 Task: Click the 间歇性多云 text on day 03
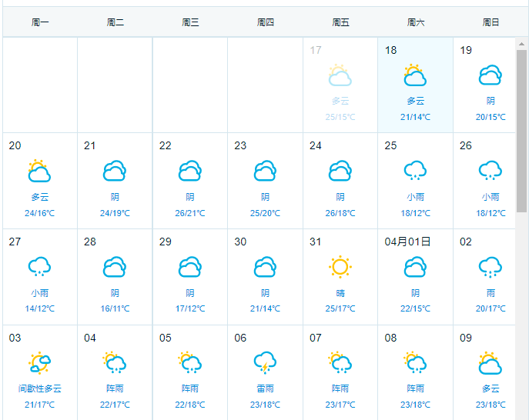40,388
